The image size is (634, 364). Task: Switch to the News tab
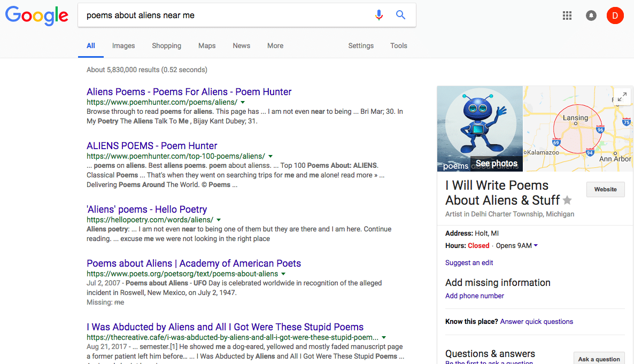coord(242,46)
